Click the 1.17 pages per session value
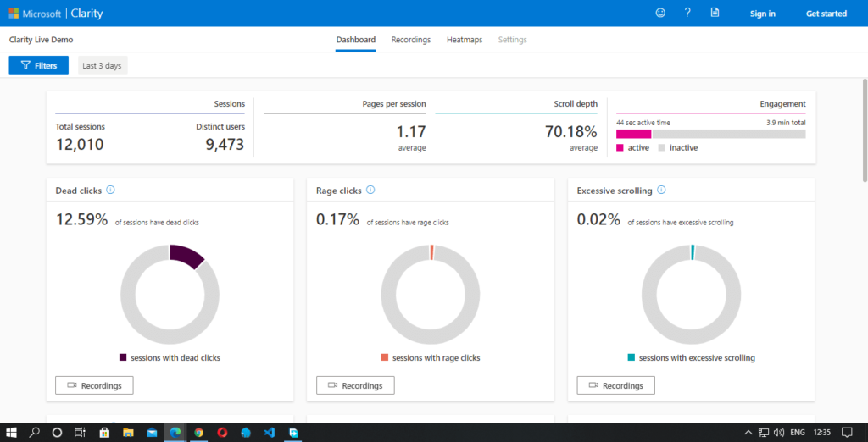Screen dimensions: 868x442 pyautogui.click(x=411, y=132)
